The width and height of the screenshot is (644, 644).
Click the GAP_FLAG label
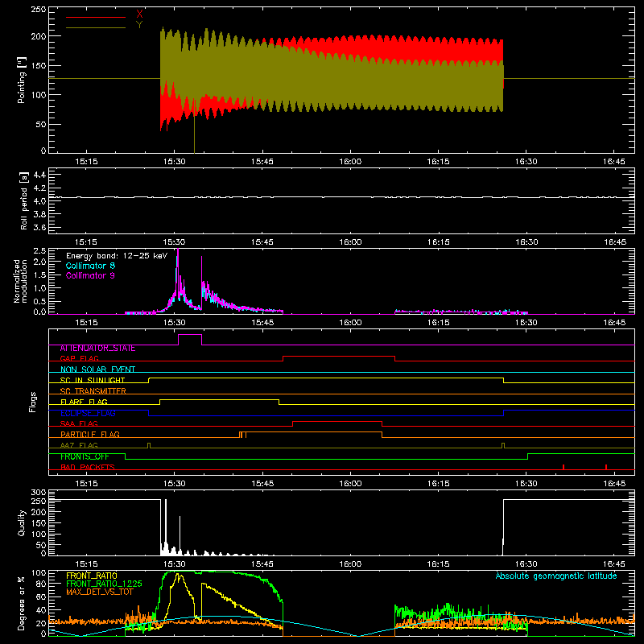click(79, 358)
